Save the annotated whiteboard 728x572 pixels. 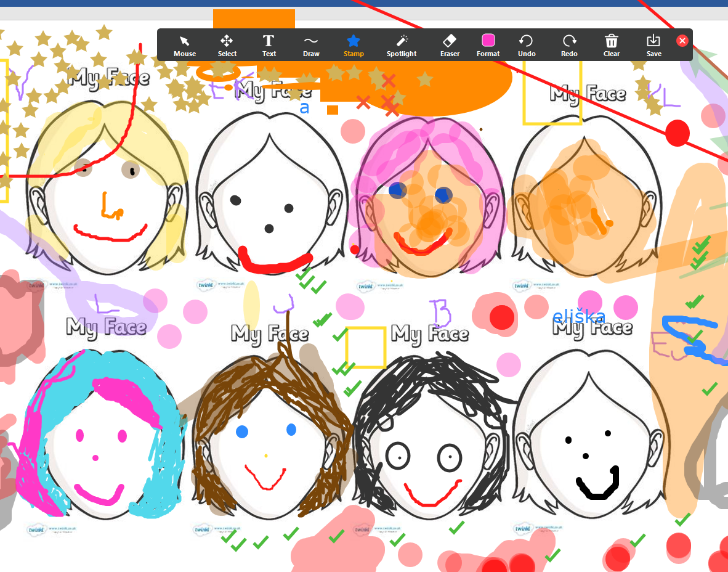(653, 46)
